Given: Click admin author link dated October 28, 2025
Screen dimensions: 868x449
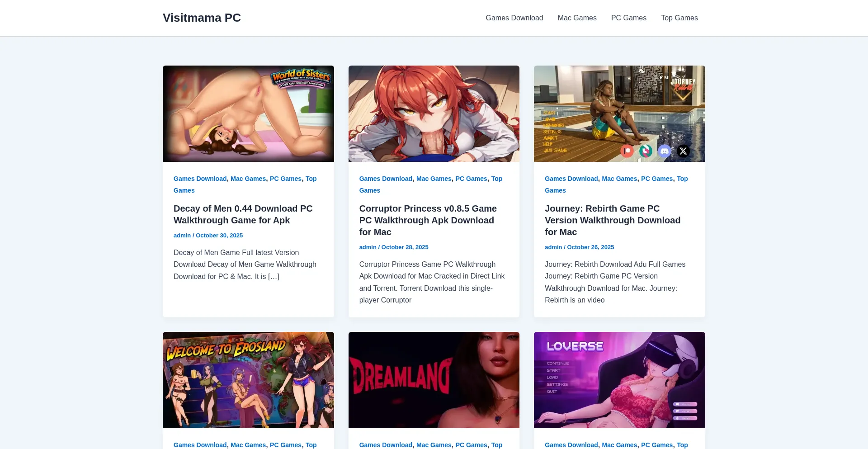Looking at the screenshot, I should tap(368, 247).
